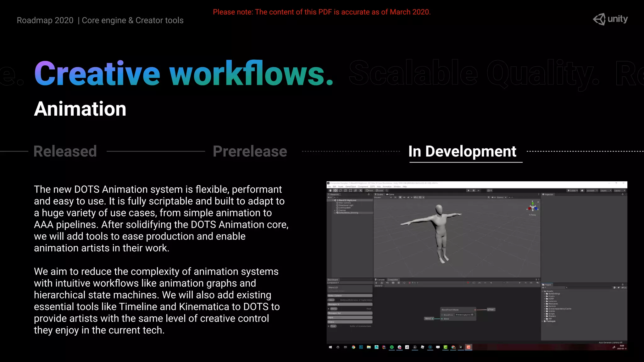Toggle scene audio button
The image size is (644, 362).
pyautogui.click(x=404, y=197)
